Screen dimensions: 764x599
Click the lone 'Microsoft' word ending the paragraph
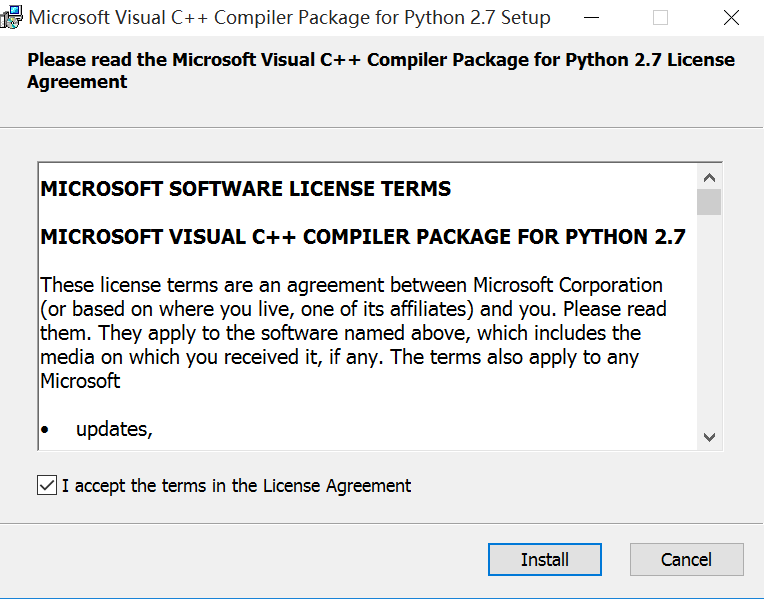(x=80, y=381)
